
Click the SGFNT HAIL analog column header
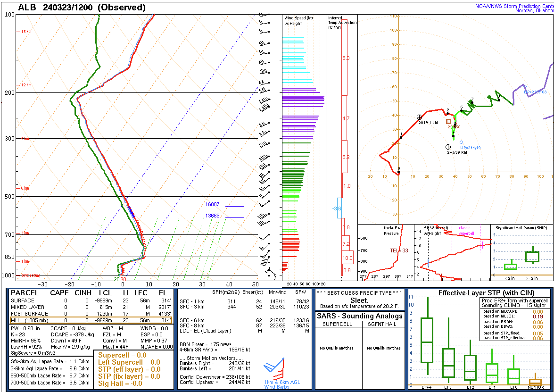384,324
